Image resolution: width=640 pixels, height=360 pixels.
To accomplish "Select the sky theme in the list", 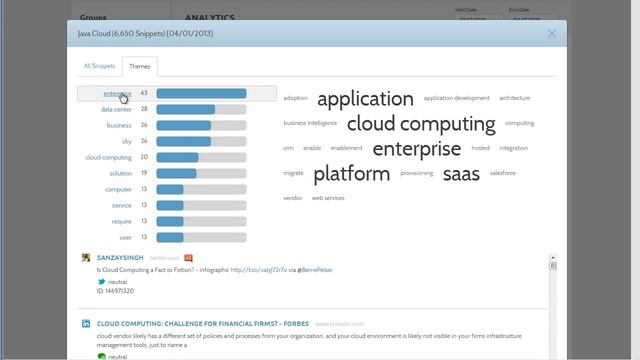I will [127, 141].
